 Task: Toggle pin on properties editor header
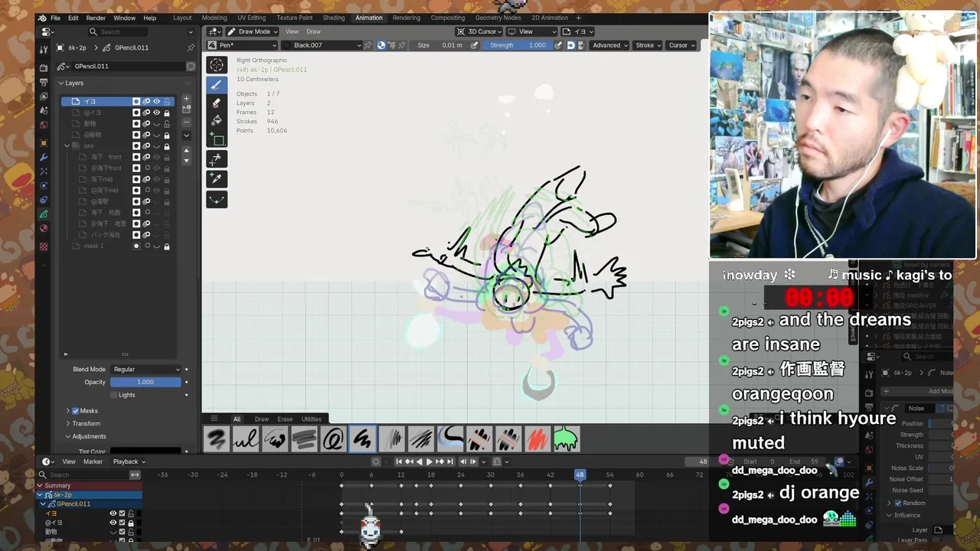pyautogui.click(x=191, y=47)
